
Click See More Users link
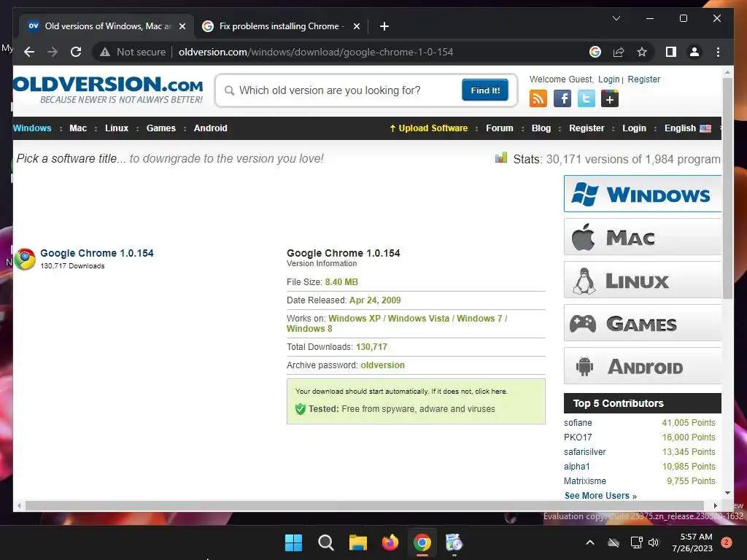600,496
